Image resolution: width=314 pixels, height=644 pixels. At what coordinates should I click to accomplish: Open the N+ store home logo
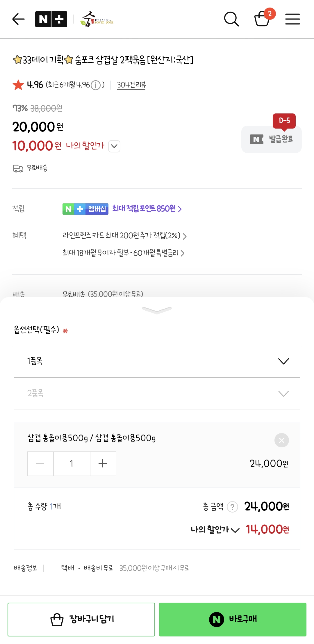tap(51, 19)
